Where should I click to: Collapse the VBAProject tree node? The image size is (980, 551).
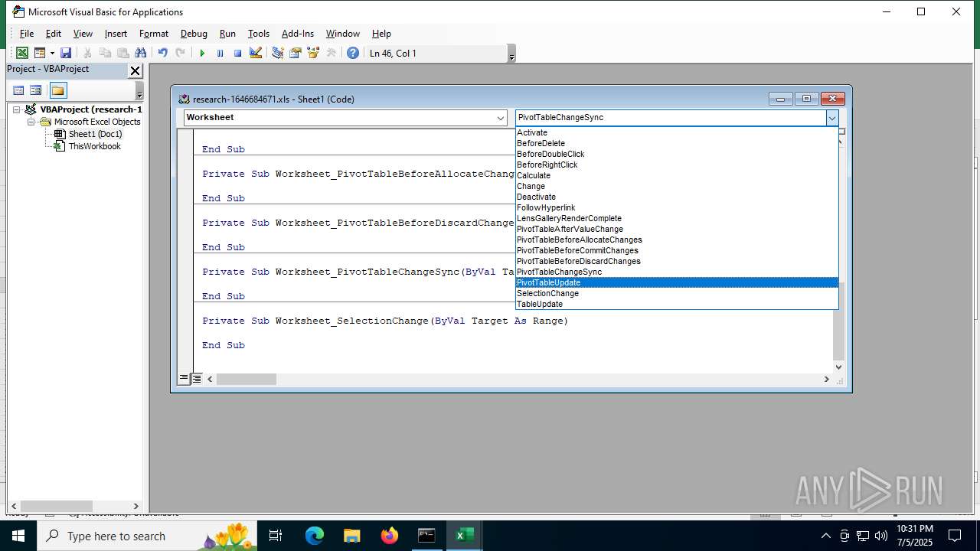[x=16, y=109]
